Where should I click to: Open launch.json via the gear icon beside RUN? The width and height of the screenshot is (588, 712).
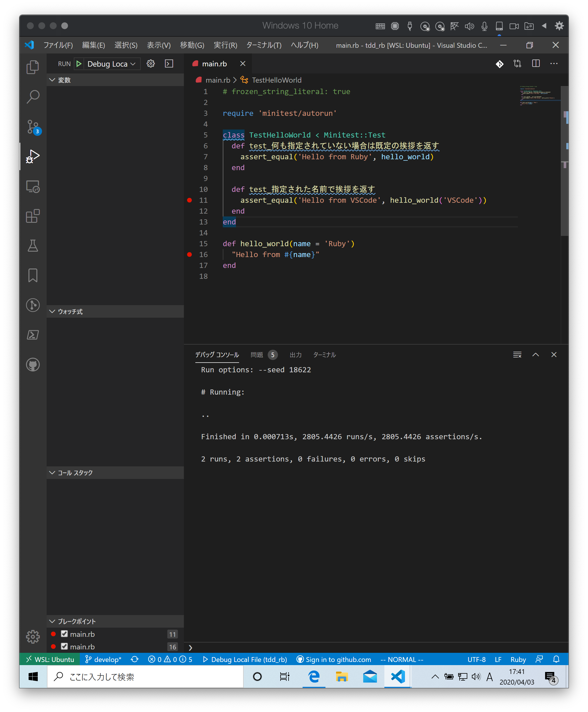coord(151,64)
